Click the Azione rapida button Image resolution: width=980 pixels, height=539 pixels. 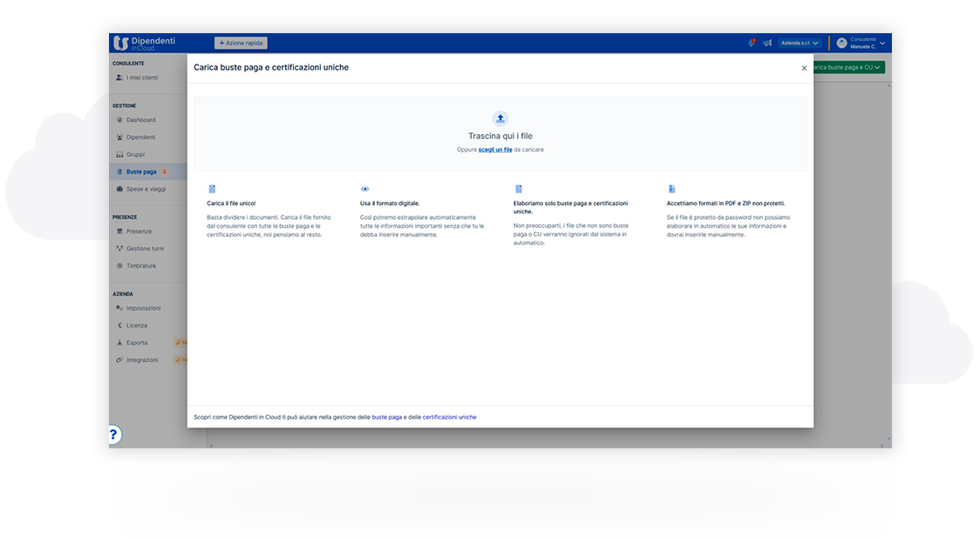pyautogui.click(x=241, y=43)
